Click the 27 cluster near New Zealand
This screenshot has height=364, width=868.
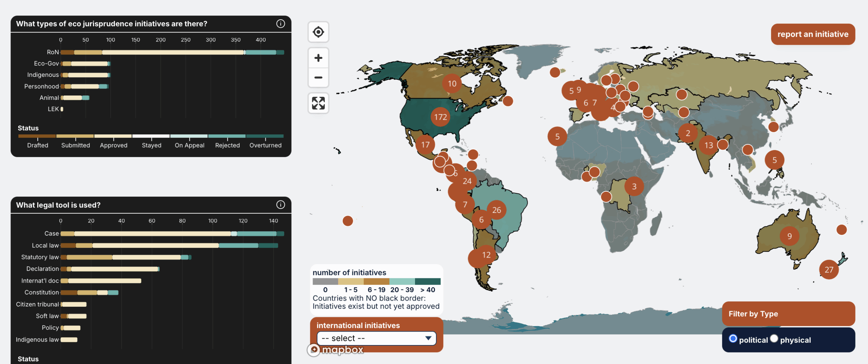click(829, 270)
